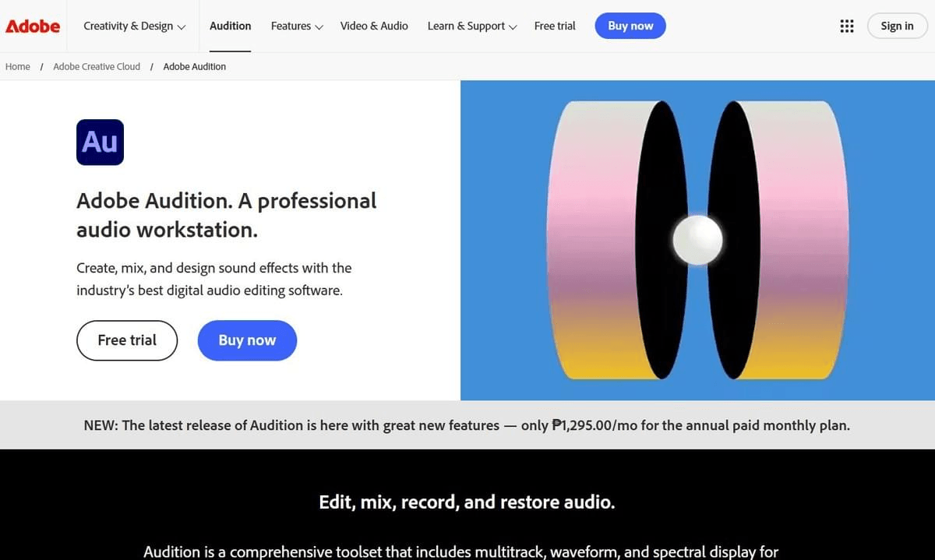Viewport: 935px width, 560px height.
Task: Go to Home breadcrumb link
Action: point(18,66)
